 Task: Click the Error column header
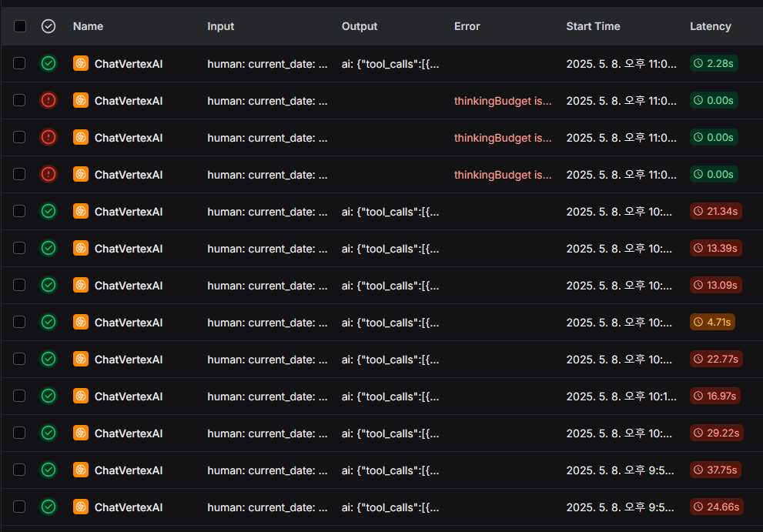point(467,26)
